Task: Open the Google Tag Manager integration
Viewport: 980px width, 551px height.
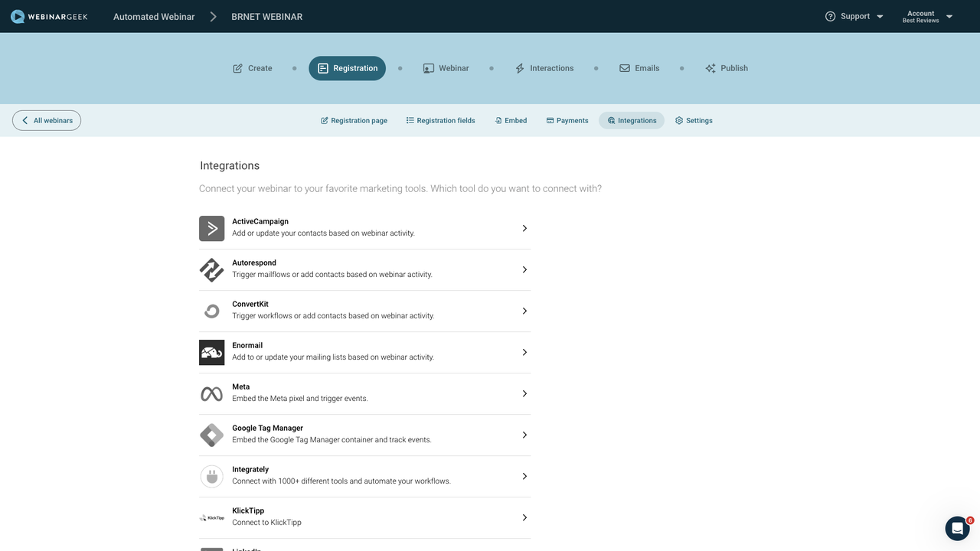Action: point(364,434)
